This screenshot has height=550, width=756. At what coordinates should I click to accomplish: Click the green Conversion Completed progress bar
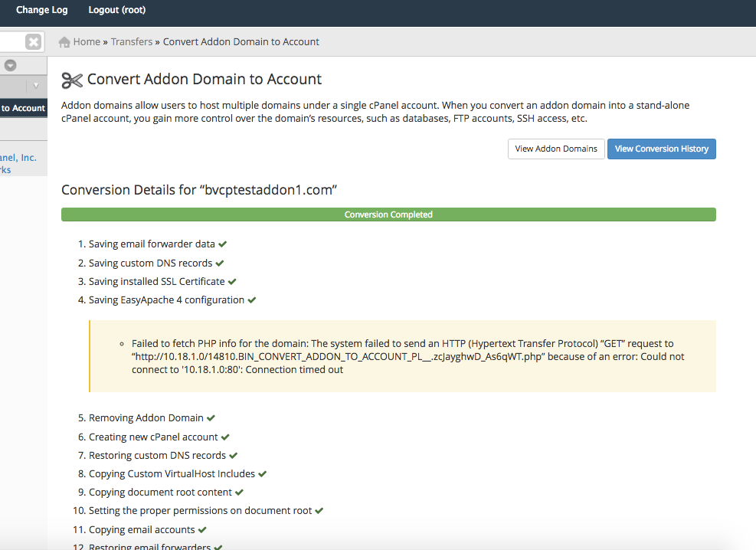point(388,214)
